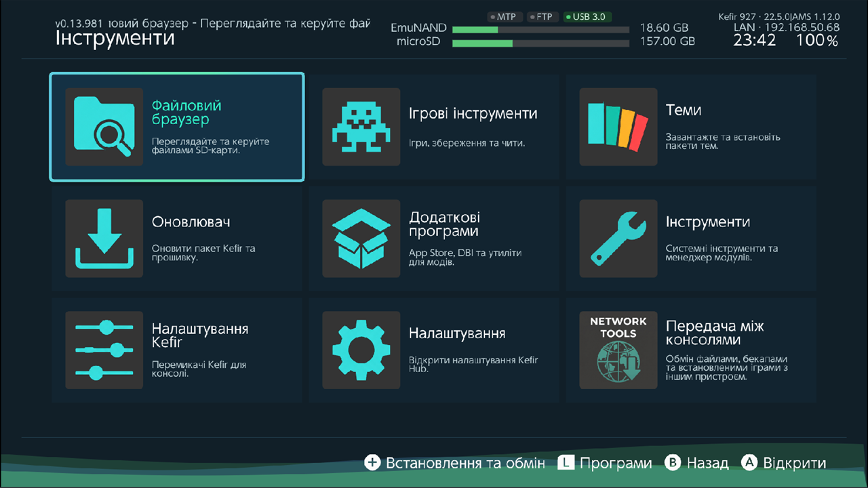868x488 pixels.
Task: Open the Updater download arrow icon
Action: pyautogui.click(x=104, y=239)
